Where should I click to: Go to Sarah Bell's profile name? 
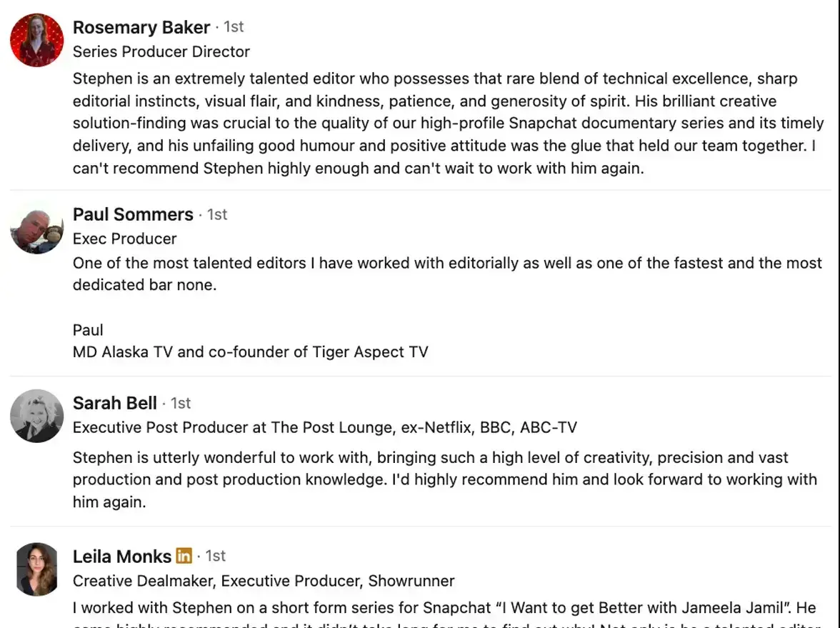[114, 403]
